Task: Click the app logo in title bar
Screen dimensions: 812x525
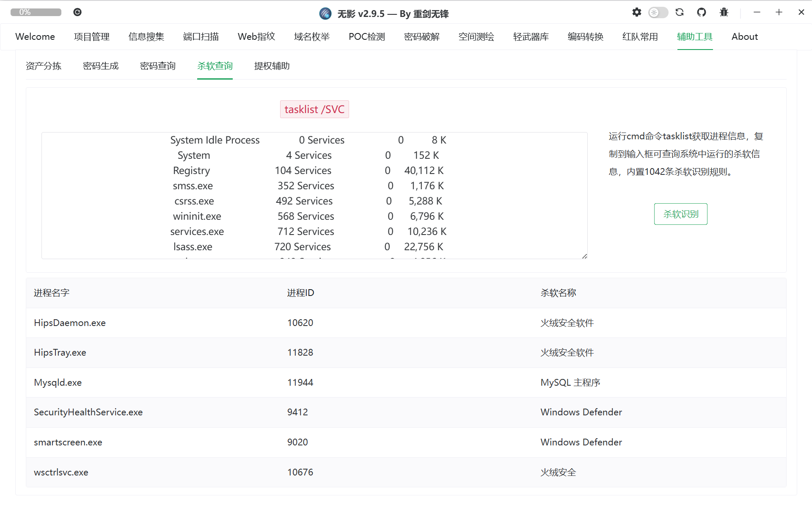Action: 325,14
